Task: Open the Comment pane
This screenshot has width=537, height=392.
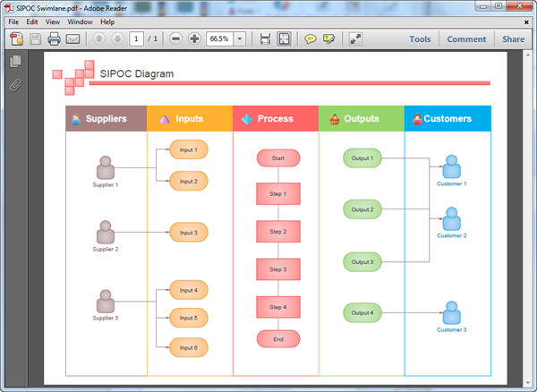Action: 466,39
